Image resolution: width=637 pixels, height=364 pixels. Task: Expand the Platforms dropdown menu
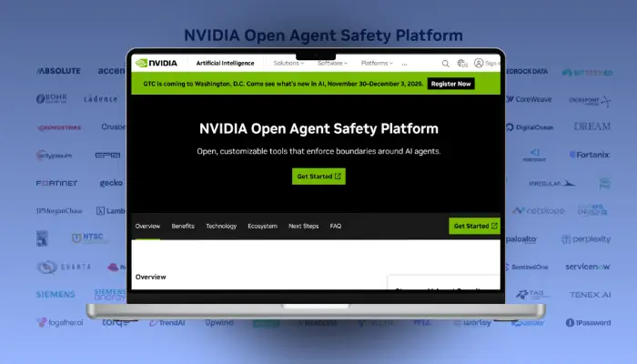377,63
